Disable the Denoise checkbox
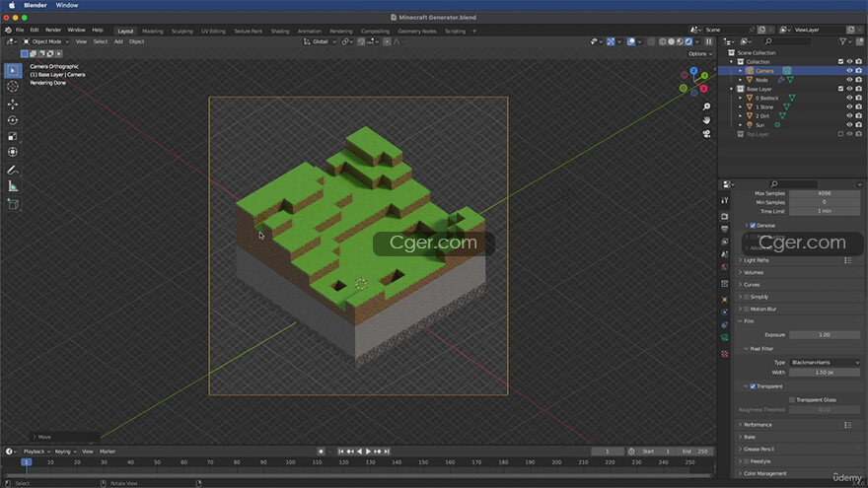 point(753,225)
